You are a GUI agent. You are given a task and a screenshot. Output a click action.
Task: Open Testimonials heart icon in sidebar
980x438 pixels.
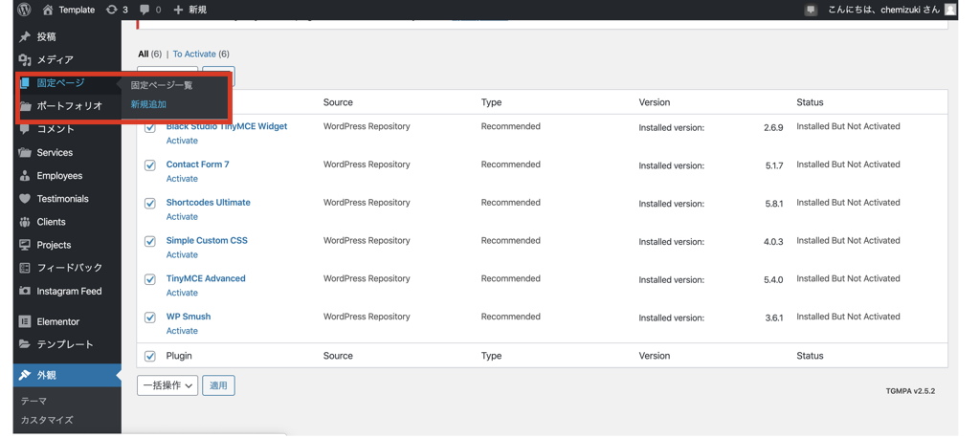click(x=25, y=199)
